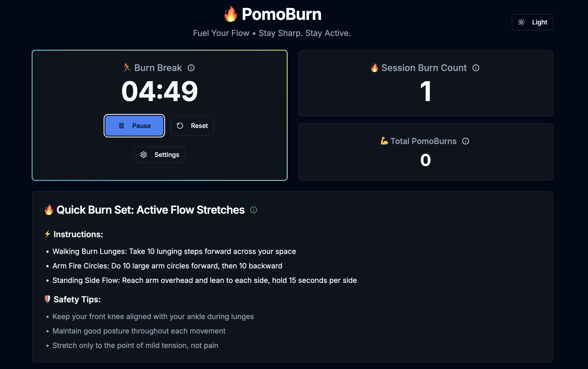Viewport: 588px width, 369px height.
Task: Click the info icon beside Burn Break
Action: click(x=191, y=68)
